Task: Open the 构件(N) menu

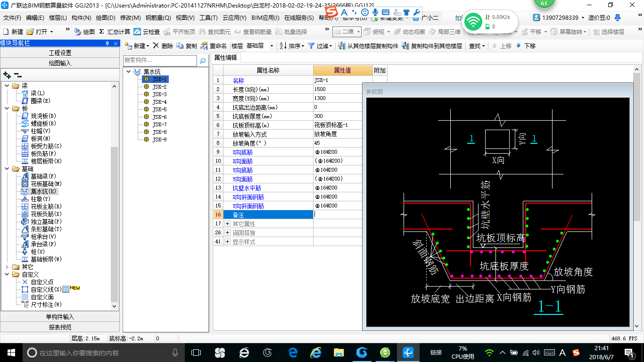Action: [81, 18]
